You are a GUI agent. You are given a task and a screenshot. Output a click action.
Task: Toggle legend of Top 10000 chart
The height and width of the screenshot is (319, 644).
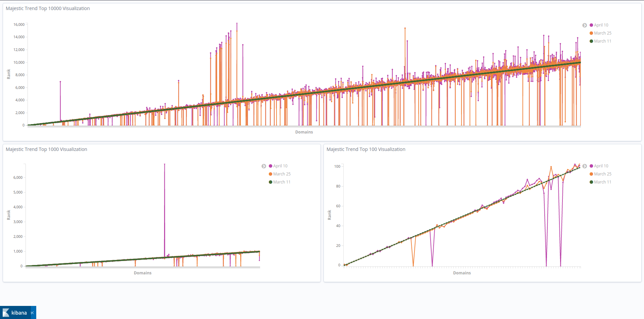(x=585, y=25)
